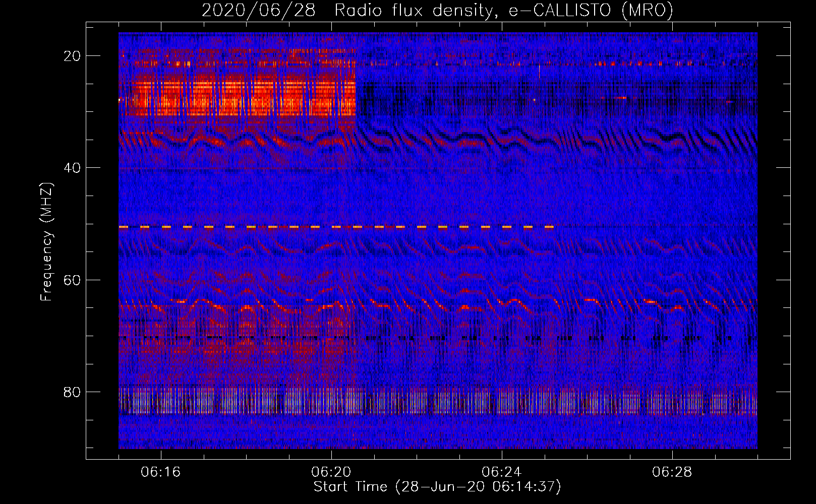Click the '06:24' time tick label
Image resolution: width=816 pixels, height=504 pixels.
(x=501, y=472)
